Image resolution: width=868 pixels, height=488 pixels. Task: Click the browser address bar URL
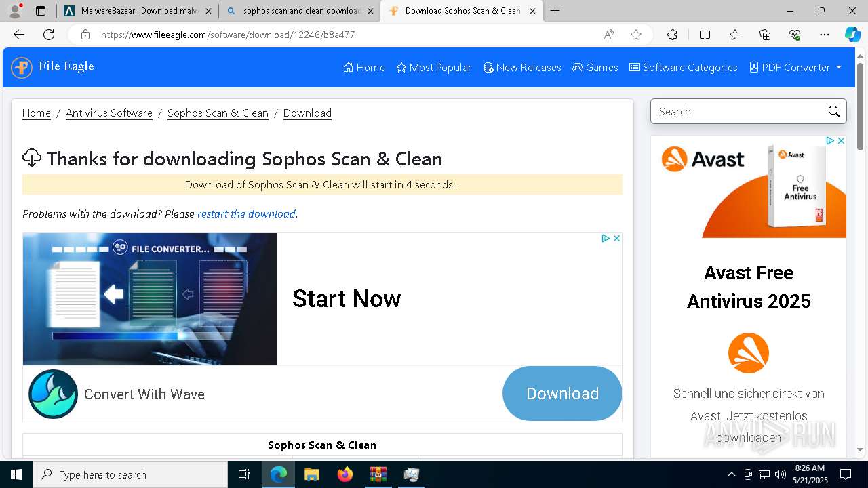click(x=228, y=35)
